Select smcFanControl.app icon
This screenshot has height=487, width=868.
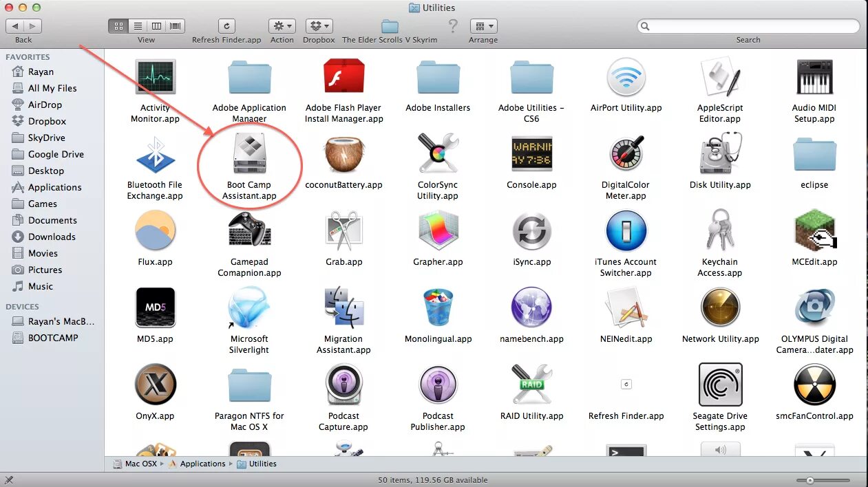click(x=815, y=385)
